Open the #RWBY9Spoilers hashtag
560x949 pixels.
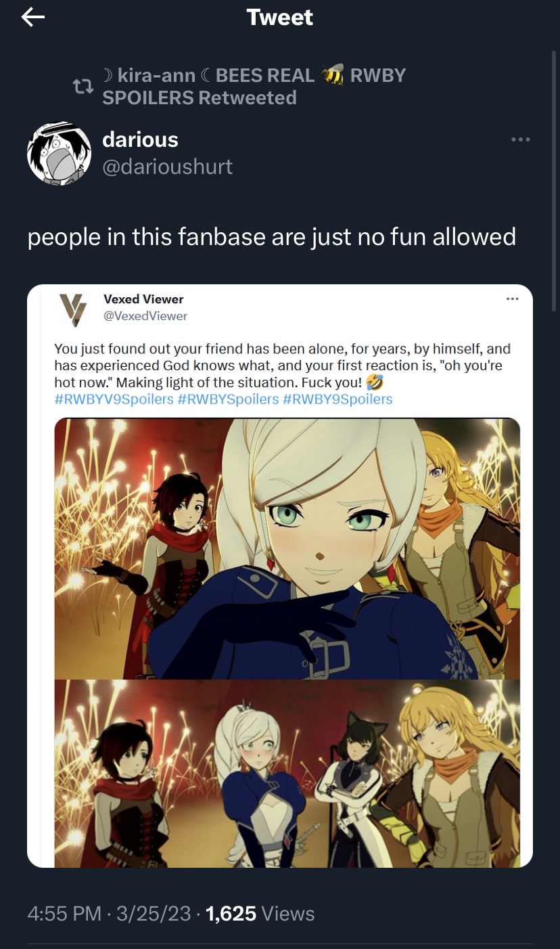pyautogui.click(x=337, y=399)
